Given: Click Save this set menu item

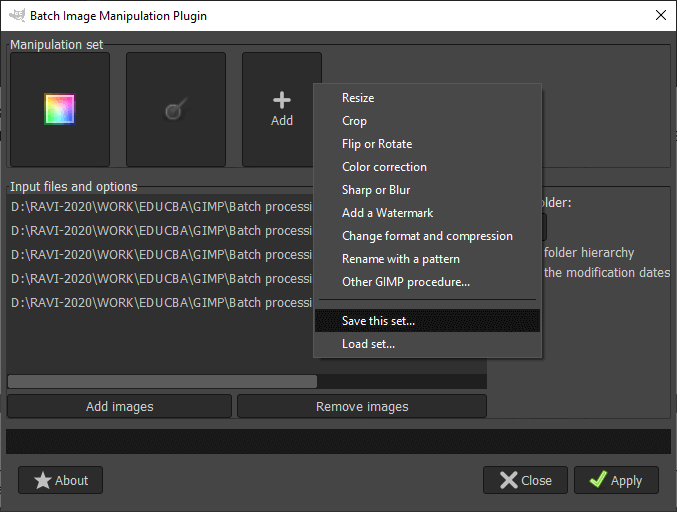Looking at the screenshot, I should pos(378,321).
